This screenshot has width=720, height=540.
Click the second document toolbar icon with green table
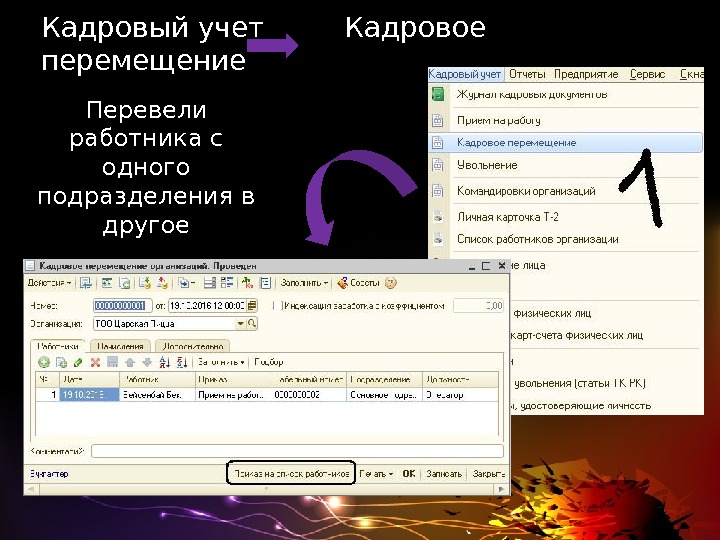107,283
